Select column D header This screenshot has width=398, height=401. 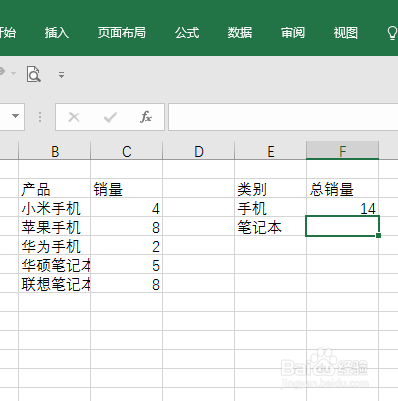tap(199, 151)
